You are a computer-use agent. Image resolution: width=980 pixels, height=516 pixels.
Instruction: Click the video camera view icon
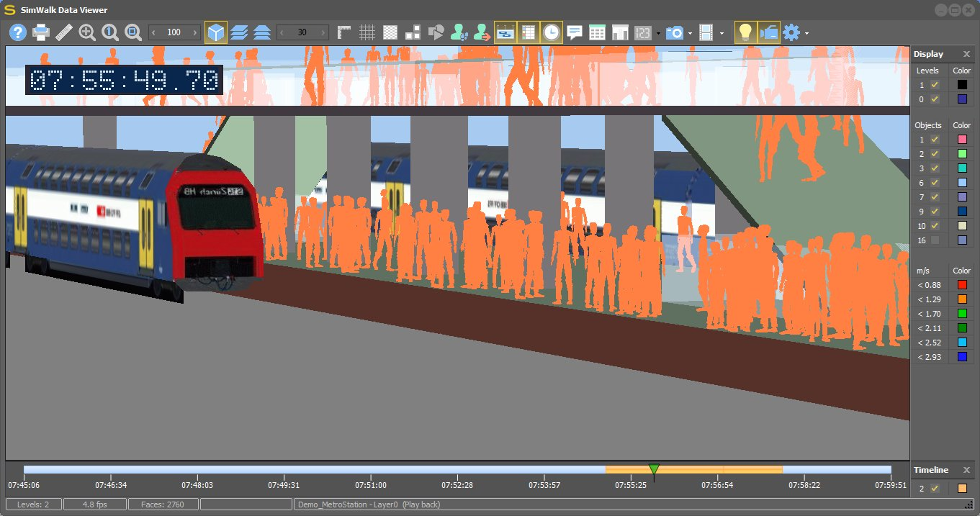(768, 32)
